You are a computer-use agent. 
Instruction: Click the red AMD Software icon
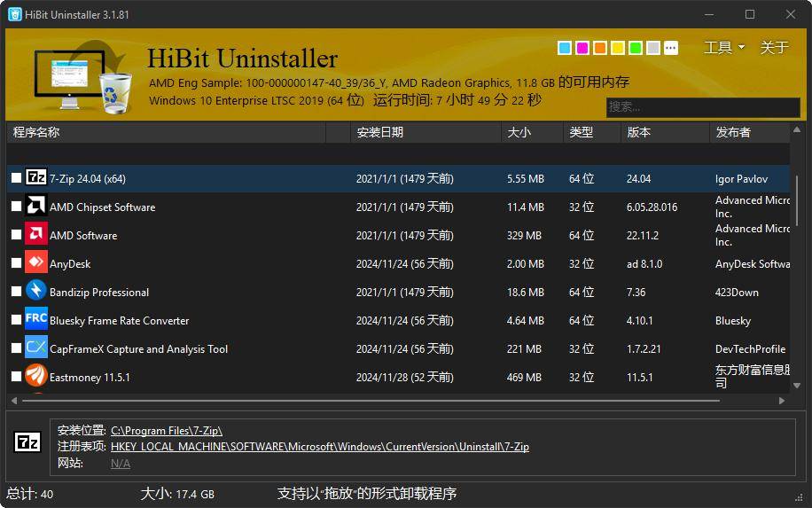pos(36,234)
